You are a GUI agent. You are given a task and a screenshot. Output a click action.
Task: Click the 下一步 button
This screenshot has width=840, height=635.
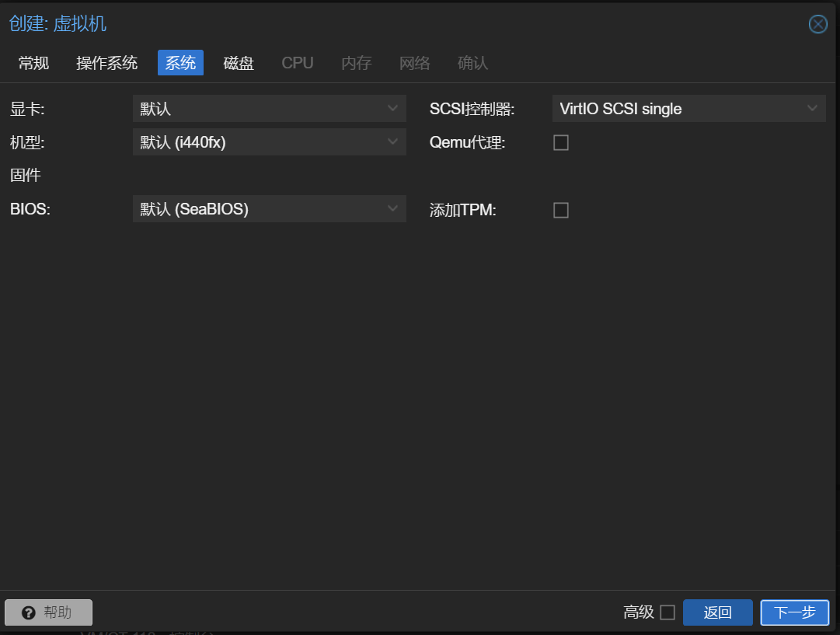click(795, 612)
